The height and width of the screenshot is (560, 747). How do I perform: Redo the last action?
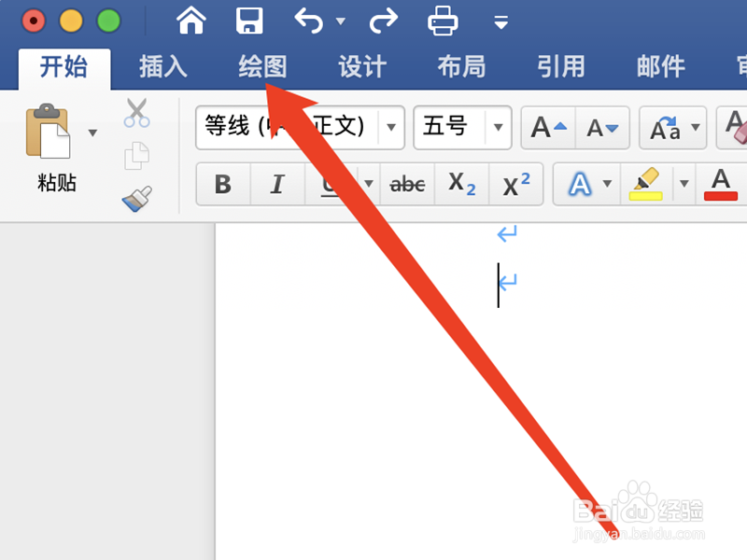click(383, 20)
